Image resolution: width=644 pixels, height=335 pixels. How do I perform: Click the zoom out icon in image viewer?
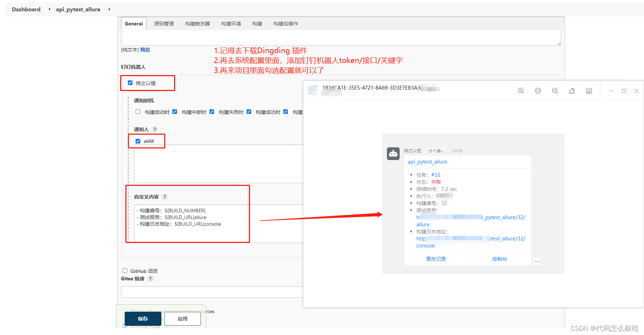coord(555,91)
